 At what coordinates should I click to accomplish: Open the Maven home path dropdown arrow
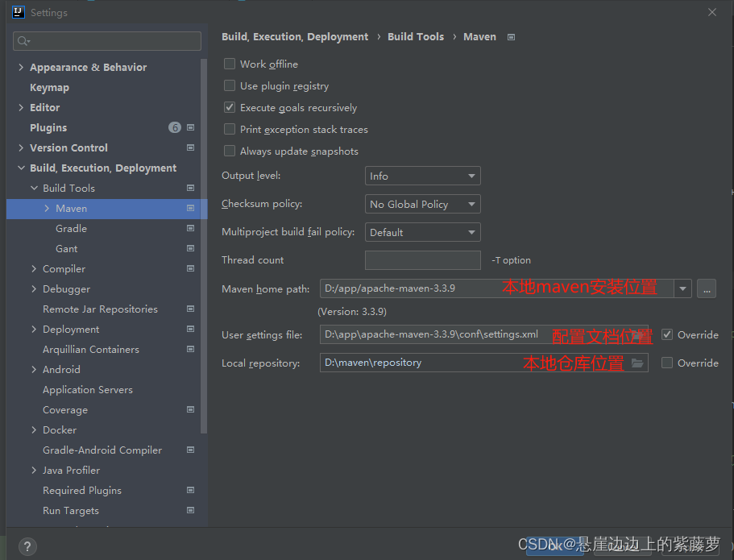click(x=682, y=288)
